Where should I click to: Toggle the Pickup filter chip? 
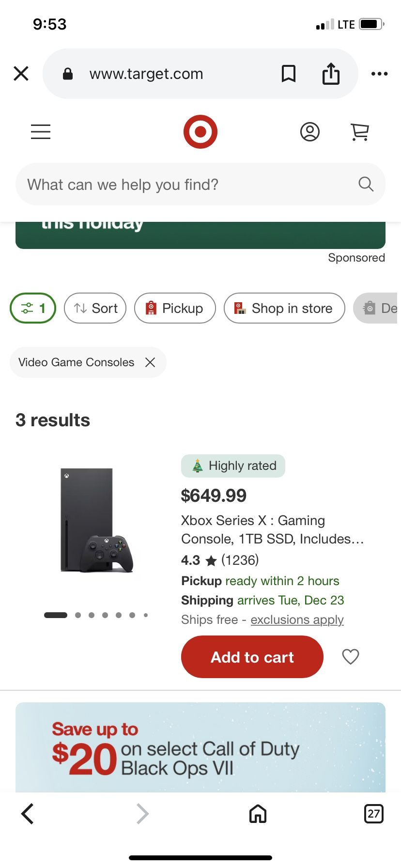175,308
